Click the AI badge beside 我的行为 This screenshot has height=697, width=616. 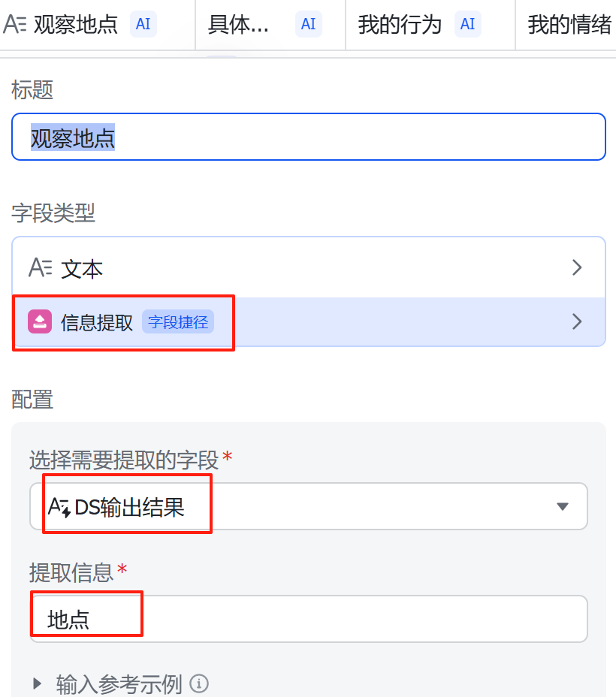[x=467, y=24]
